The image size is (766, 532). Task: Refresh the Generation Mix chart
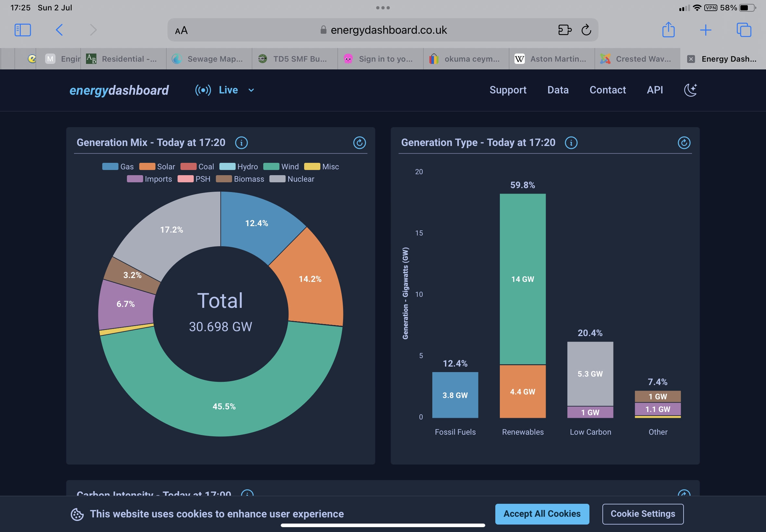pos(359,143)
